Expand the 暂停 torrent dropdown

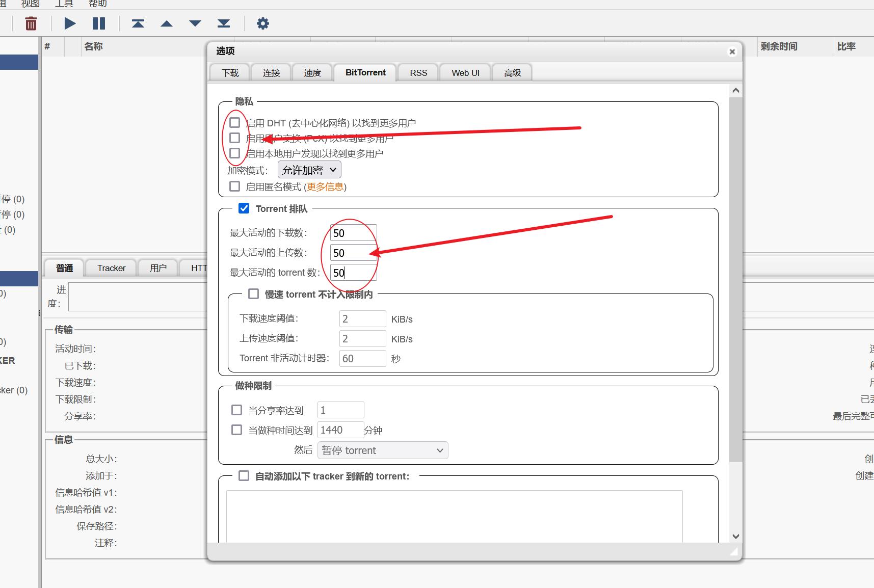coord(382,450)
